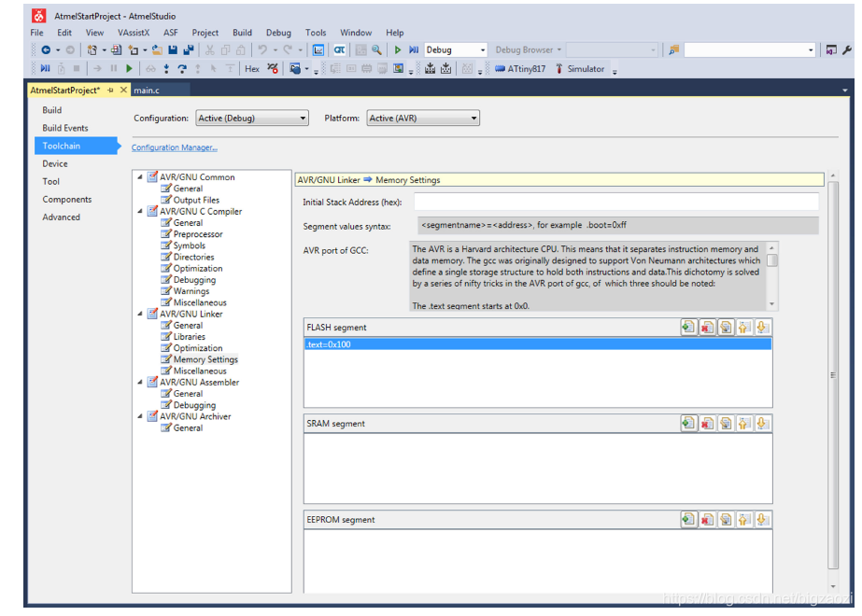The height and width of the screenshot is (616, 862).
Task: Toggle Hex display button
Action: click(x=252, y=69)
